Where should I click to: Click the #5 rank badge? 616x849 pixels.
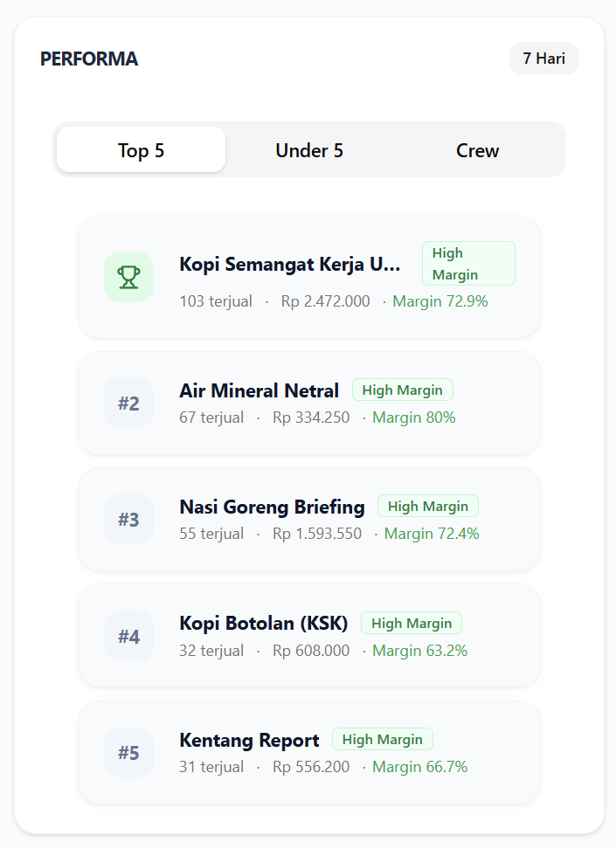(x=128, y=753)
